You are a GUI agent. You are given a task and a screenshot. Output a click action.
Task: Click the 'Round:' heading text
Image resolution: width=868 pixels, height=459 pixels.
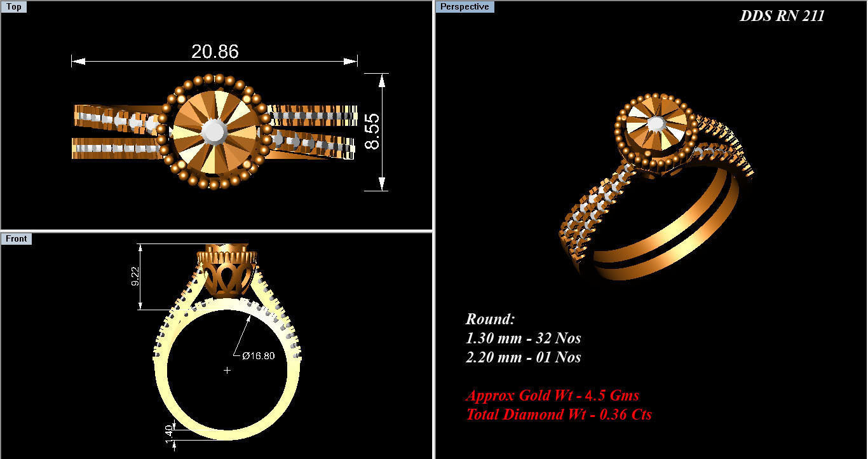pyautogui.click(x=490, y=319)
